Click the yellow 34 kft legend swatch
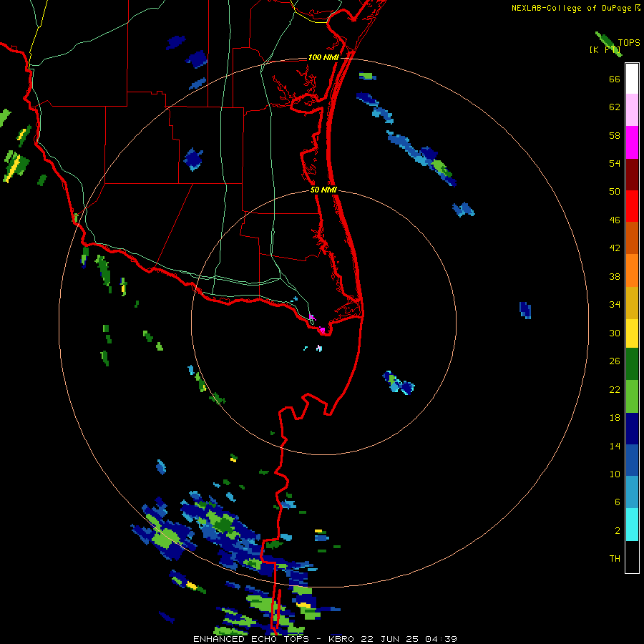 click(632, 333)
